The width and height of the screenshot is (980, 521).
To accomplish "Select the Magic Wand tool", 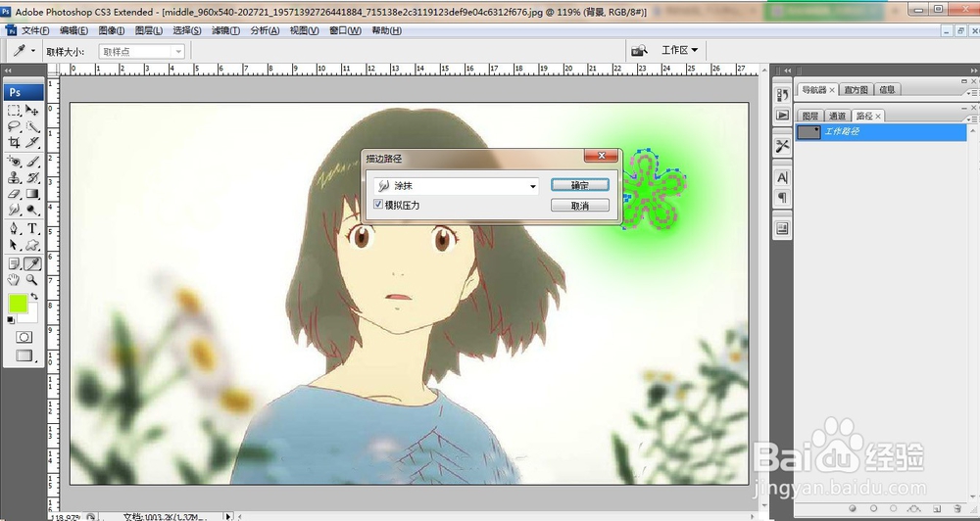I will click(32, 126).
